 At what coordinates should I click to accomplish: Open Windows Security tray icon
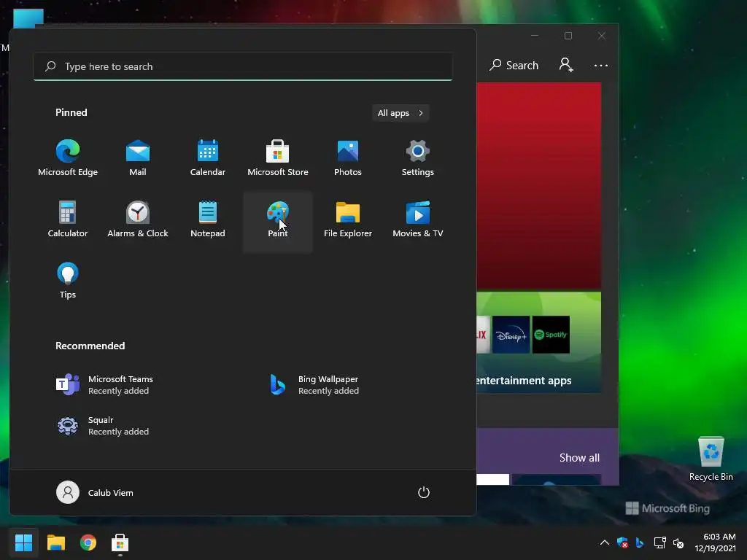click(x=622, y=542)
